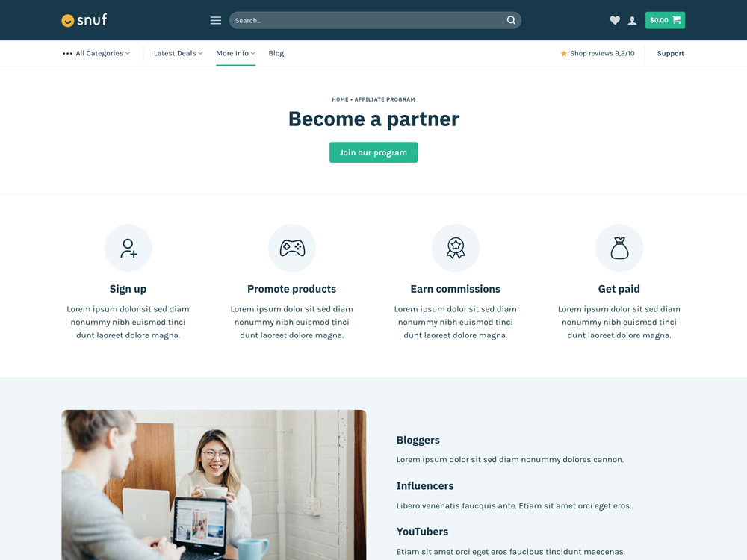Viewport: 747px width, 560px height.
Task: Go to HOME breadcrumb link
Action: (340, 99)
